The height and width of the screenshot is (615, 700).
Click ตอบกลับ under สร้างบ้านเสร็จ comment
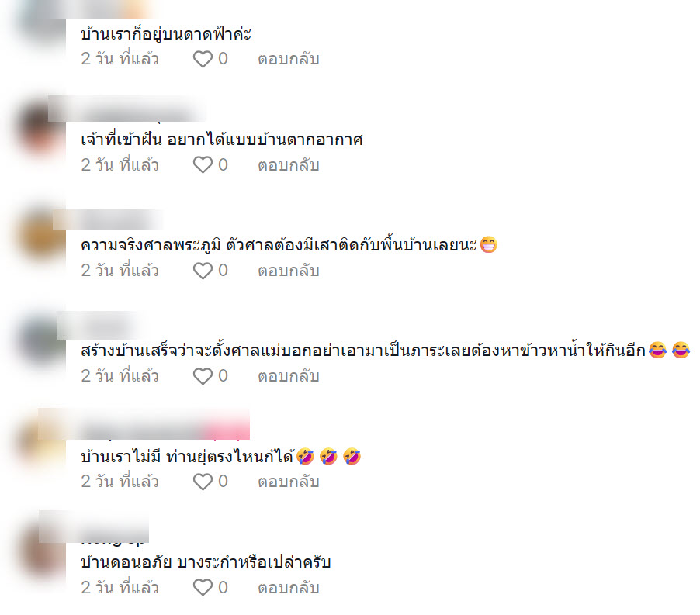coord(289,376)
